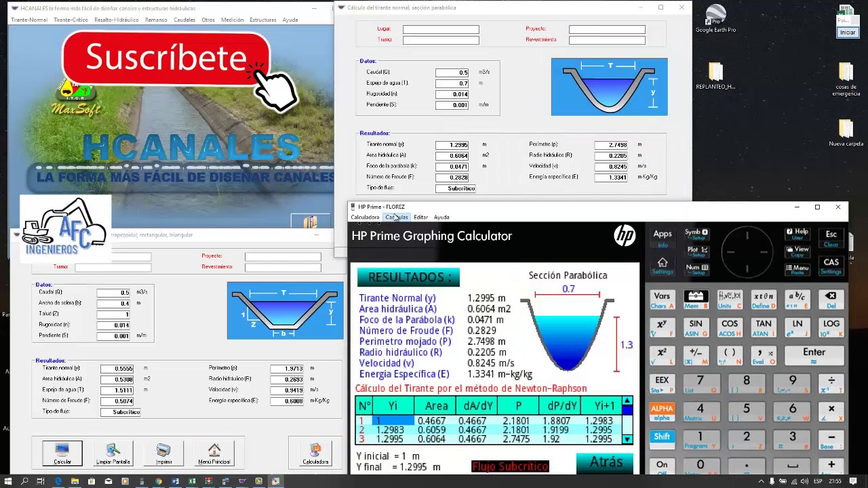The height and width of the screenshot is (488, 868).
Task: Open the Tirante-Normal menu in HCANALES
Action: (29, 20)
